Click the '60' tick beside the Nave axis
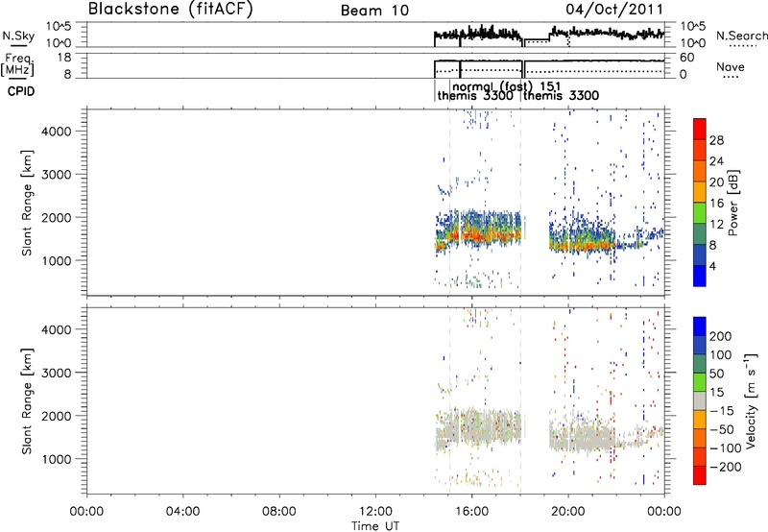 point(687,58)
